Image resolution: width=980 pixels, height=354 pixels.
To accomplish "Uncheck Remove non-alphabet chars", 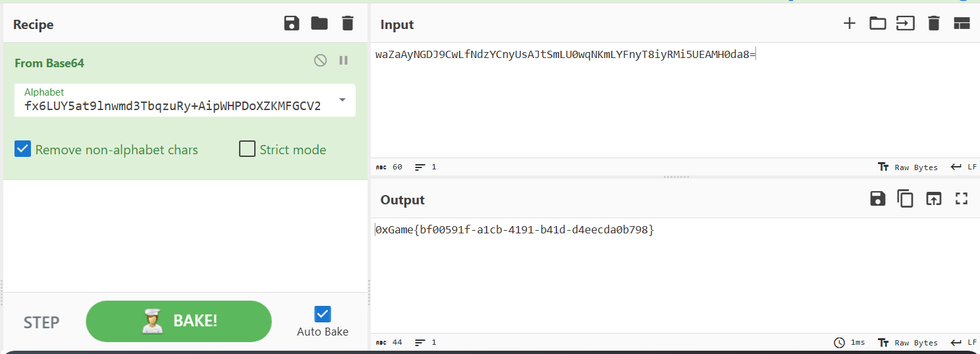I will (x=23, y=149).
